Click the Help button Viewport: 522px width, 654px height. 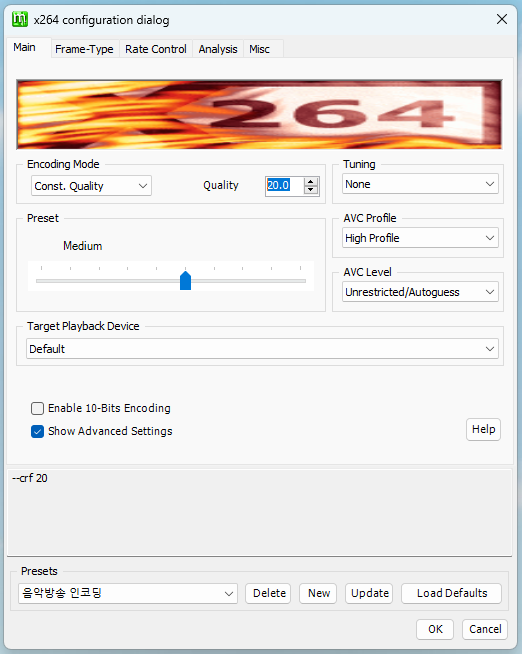[x=483, y=429]
